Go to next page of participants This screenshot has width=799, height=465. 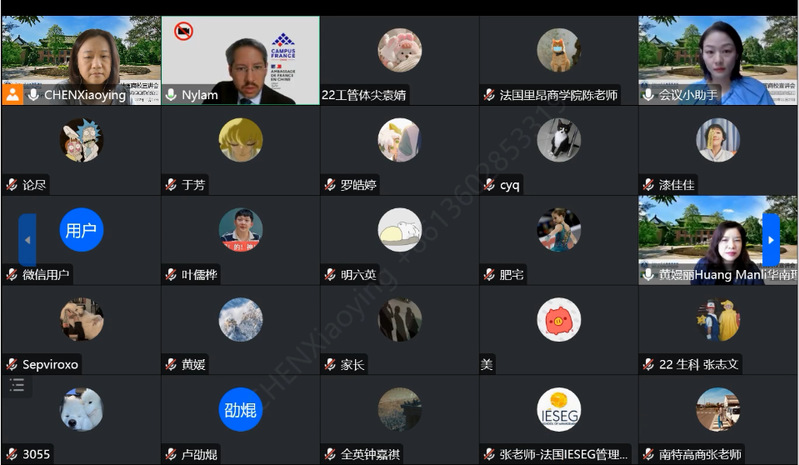tap(771, 240)
